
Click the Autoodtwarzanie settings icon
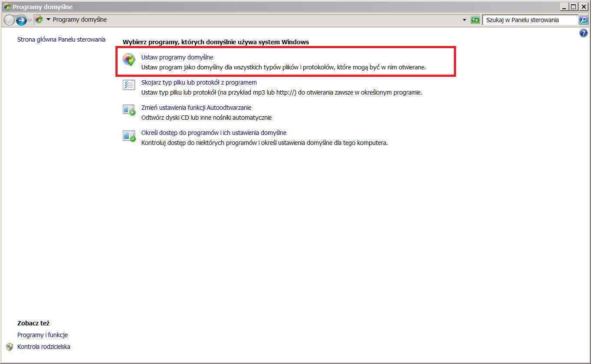point(129,110)
